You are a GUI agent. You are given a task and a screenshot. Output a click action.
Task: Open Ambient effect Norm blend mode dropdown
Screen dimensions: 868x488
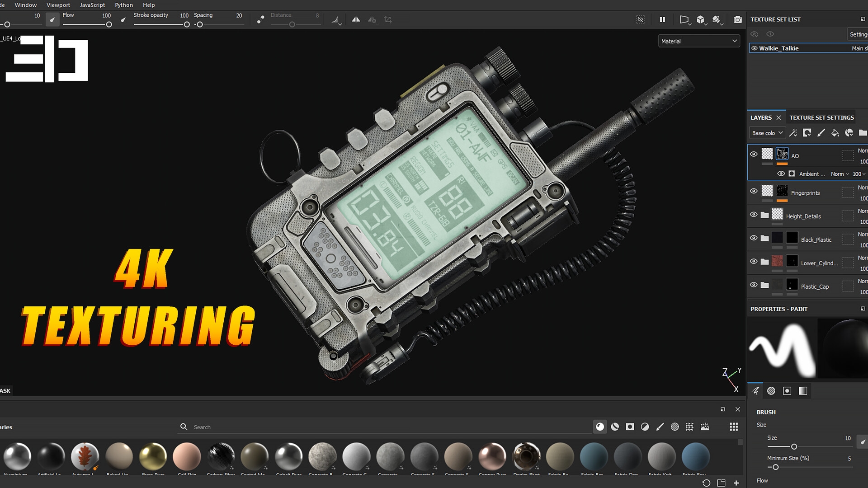click(840, 174)
